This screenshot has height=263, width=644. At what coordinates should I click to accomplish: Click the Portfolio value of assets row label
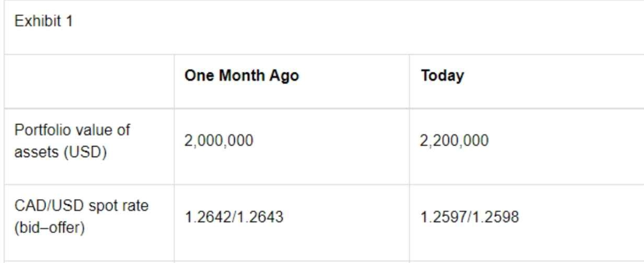coord(72,141)
